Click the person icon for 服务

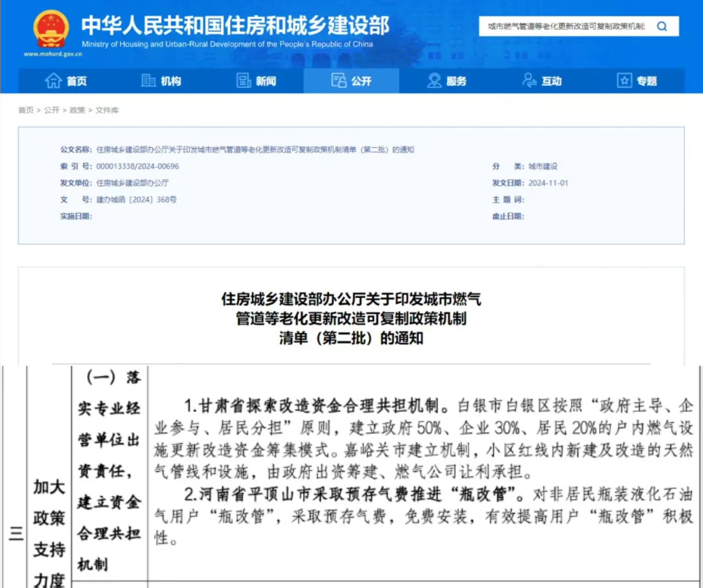(434, 81)
